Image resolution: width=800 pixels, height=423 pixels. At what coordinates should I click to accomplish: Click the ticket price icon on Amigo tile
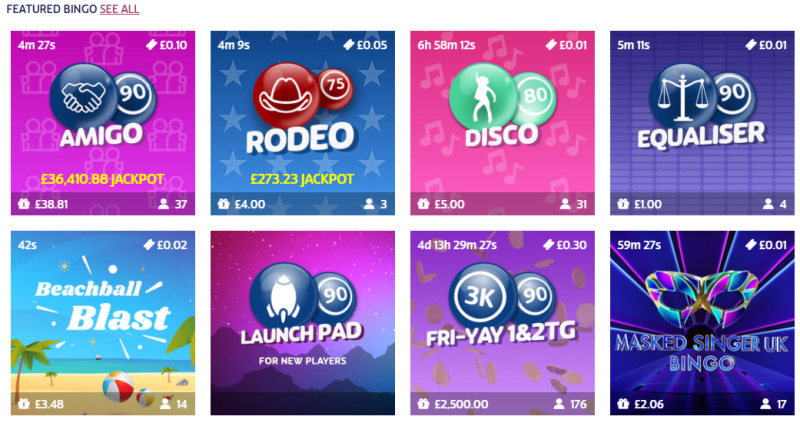click(151, 45)
